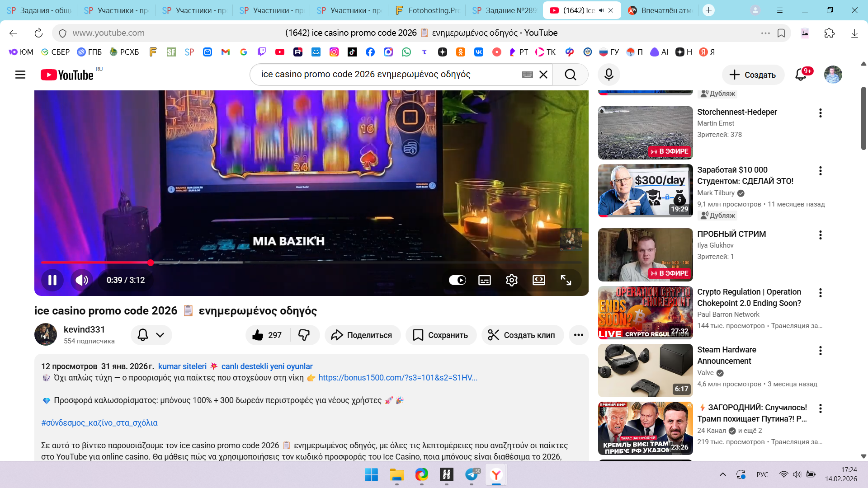Image resolution: width=868 pixels, height=488 pixels.
Task: Pause the video playback
Action: 52,280
